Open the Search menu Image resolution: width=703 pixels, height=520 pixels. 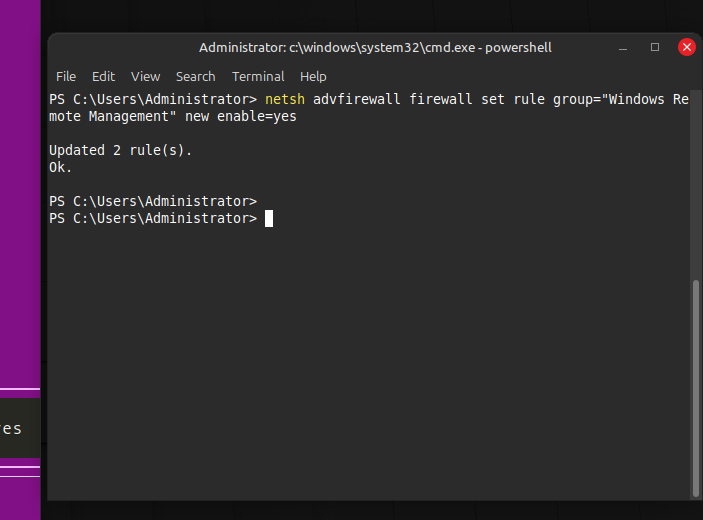click(x=195, y=76)
